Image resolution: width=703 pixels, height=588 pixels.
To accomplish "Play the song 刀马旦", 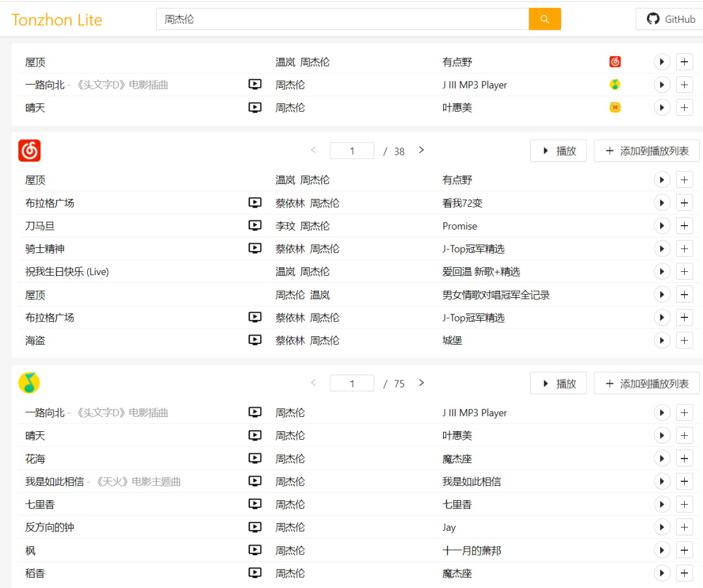I will coord(662,226).
